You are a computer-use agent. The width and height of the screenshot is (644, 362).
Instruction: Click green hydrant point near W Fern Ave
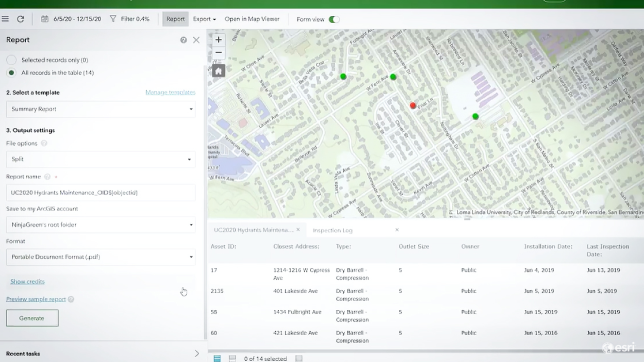tap(393, 77)
